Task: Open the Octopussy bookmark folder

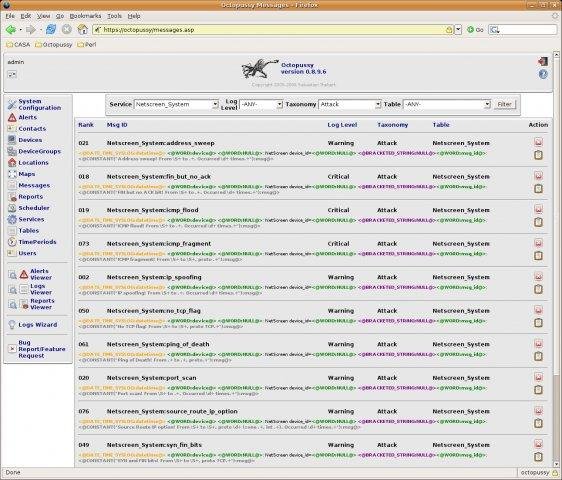Action: [x=54, y=45]
